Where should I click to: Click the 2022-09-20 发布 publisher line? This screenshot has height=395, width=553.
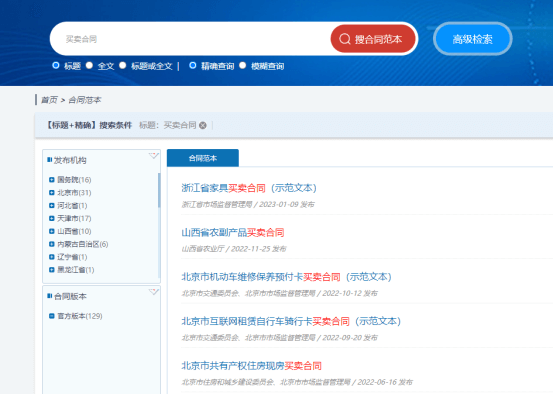point(279,338)
